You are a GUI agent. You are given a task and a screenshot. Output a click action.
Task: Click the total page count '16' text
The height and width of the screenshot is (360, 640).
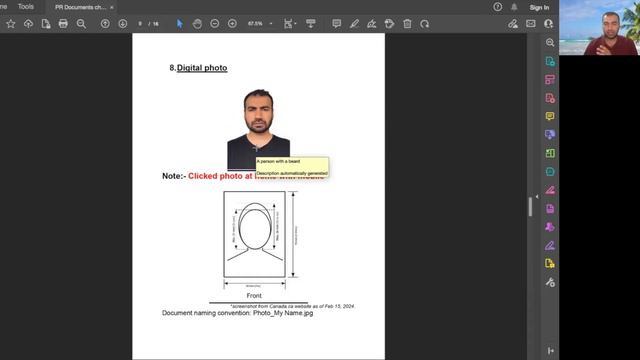156,24
